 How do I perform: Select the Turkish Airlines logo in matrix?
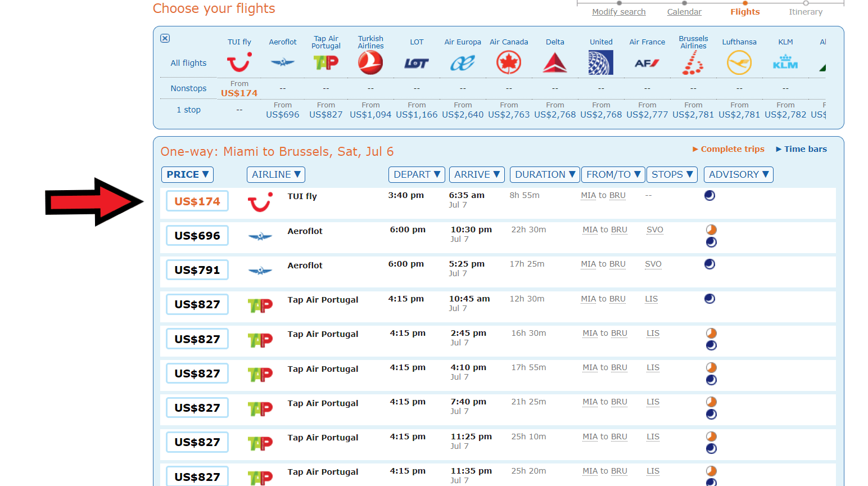370,62
